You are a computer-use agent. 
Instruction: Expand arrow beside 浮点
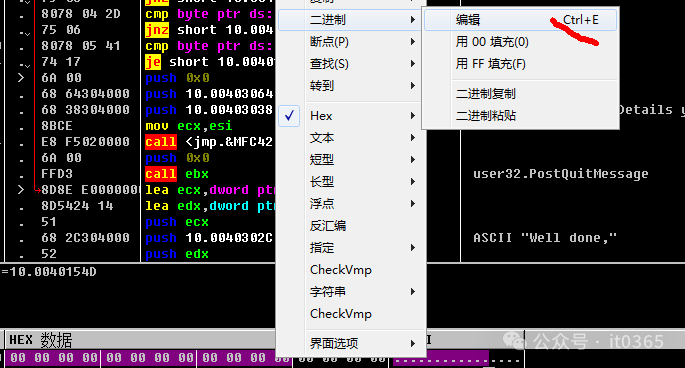[x=413, y=204]
